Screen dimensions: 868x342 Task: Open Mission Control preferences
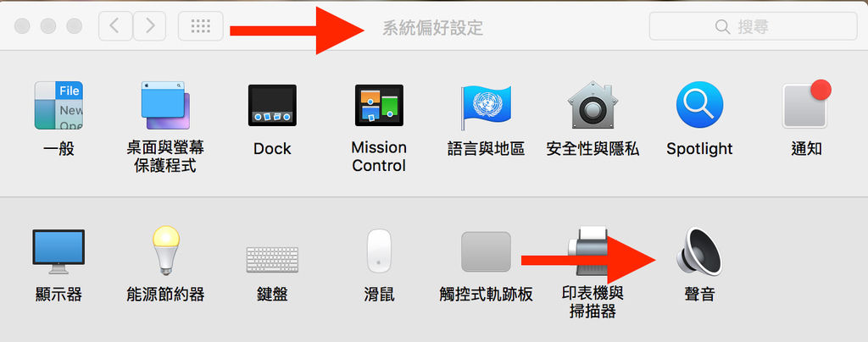379,106
